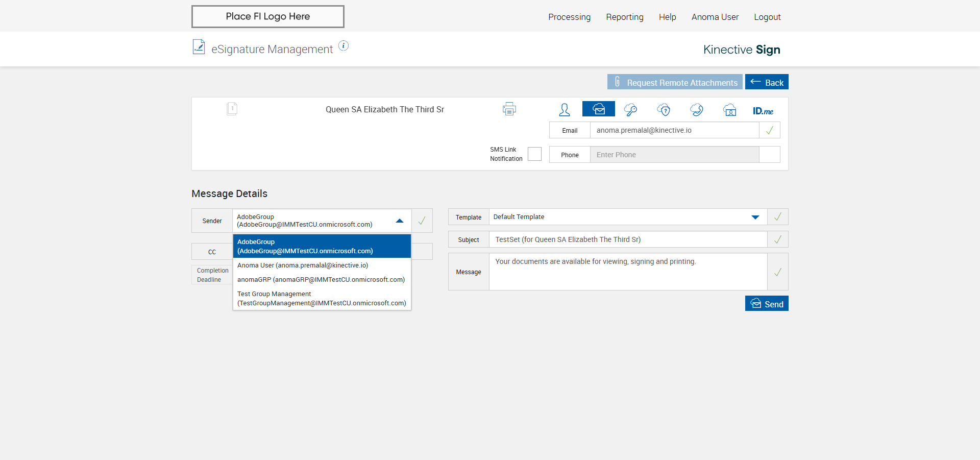The width and height of the screenshot is (980, 460).
Task: Select the cloud photo ID icon
Action: click(x=729, y=110)
